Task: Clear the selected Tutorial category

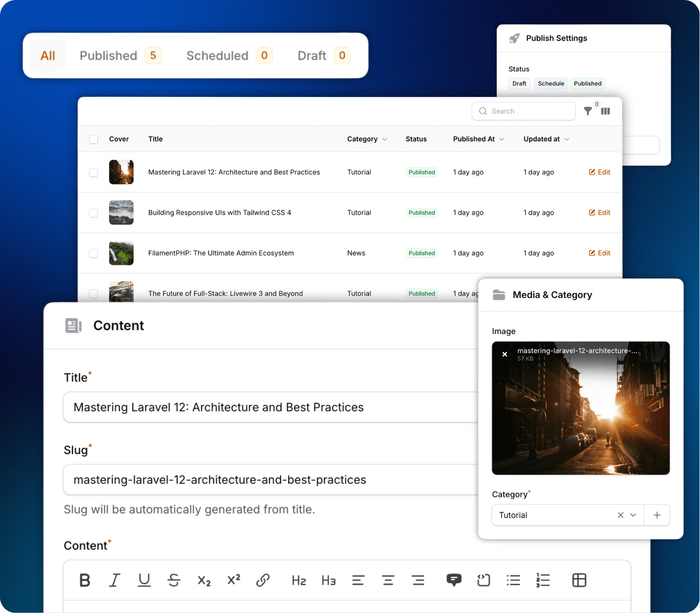Action: tap(621, 515)
